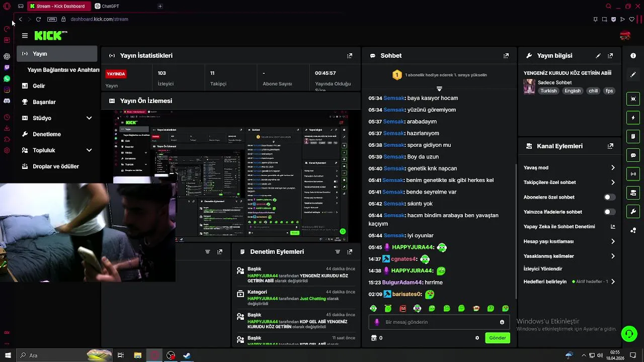Screen dimensions: 644x362
Task: Toggle the stream preview widget in right toolbar
Action: [633, 99]
